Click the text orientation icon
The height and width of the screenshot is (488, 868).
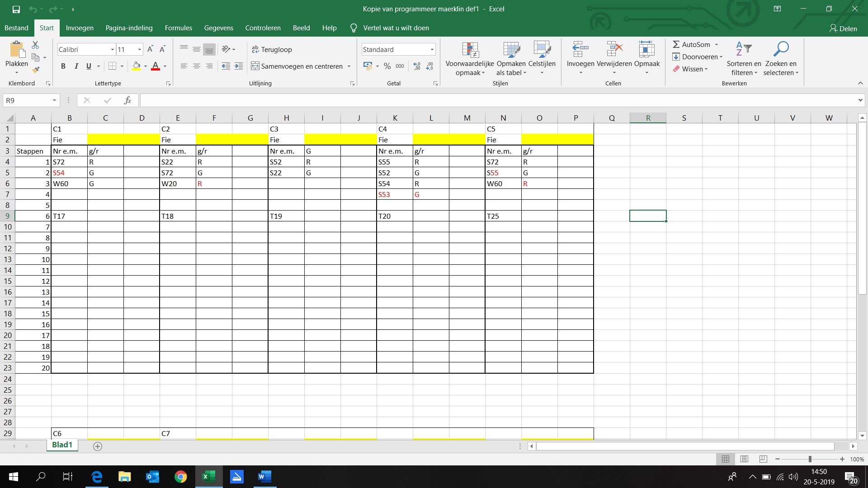pyautogui.click(x=226, y=49)
